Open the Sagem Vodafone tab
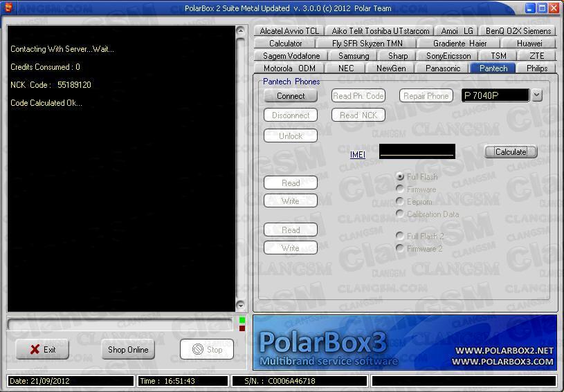564x392 pixels. point(291,56)
